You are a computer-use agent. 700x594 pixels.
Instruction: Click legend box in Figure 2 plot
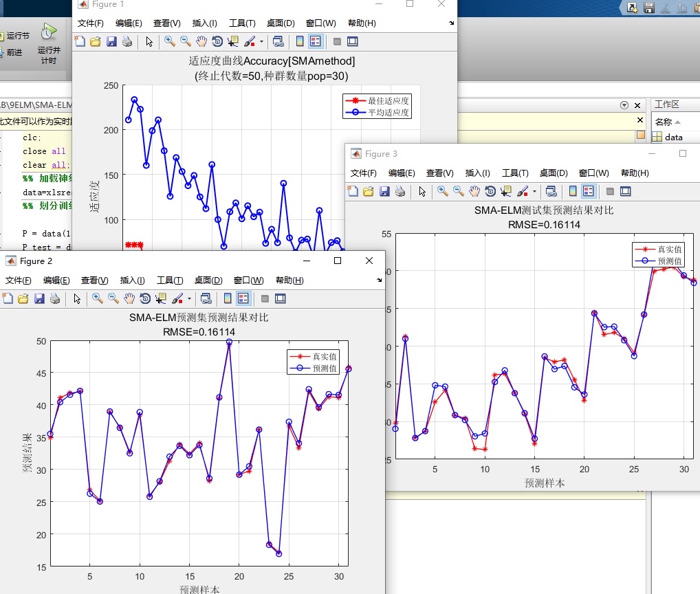point(314,362)
